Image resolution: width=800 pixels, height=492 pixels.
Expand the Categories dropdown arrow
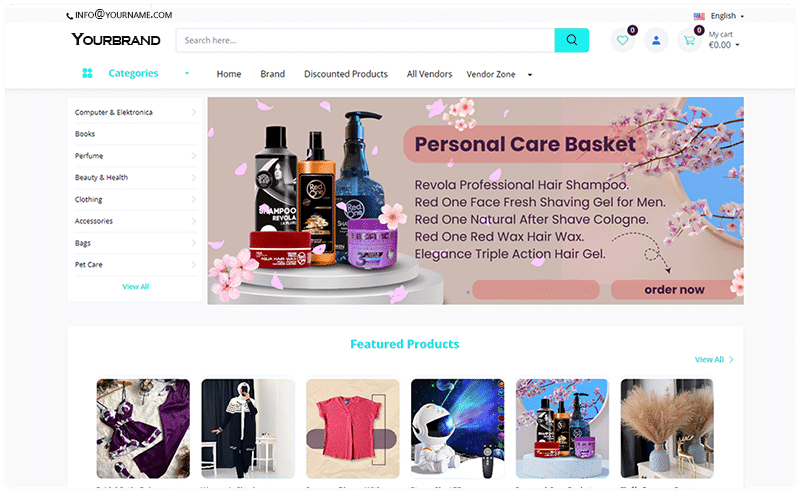[x=187, y=73]
